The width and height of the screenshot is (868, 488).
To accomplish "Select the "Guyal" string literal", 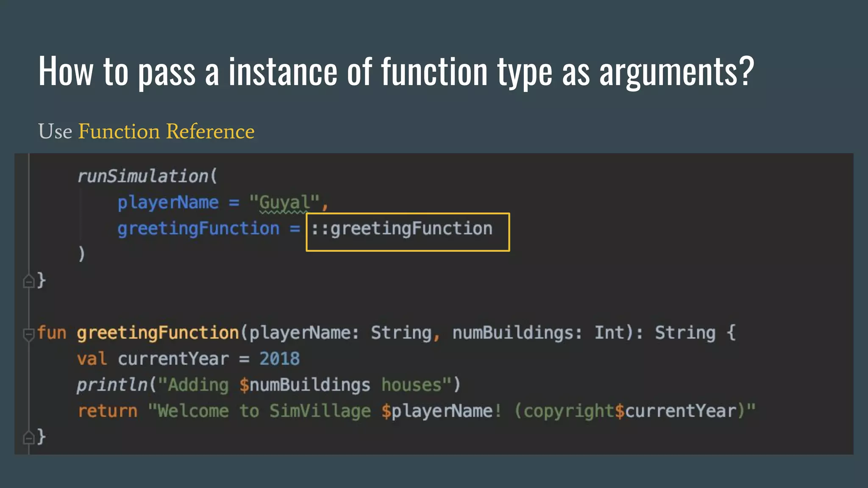I will [x=284, y=202].
